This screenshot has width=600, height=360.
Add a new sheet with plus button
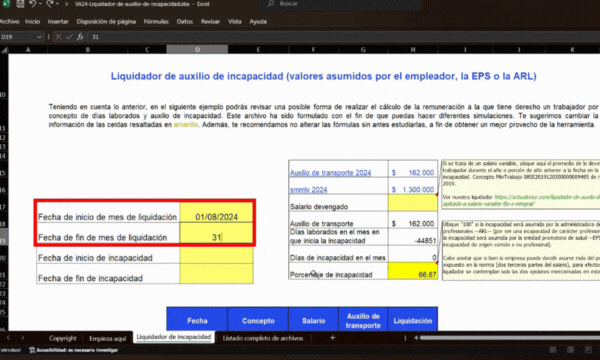[x=333, y=338]
